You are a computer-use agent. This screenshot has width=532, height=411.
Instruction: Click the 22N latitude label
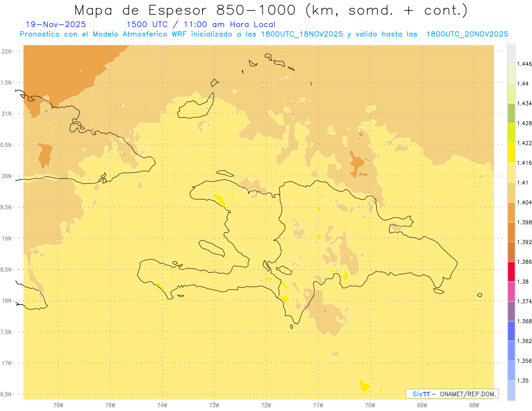[6, 51]
